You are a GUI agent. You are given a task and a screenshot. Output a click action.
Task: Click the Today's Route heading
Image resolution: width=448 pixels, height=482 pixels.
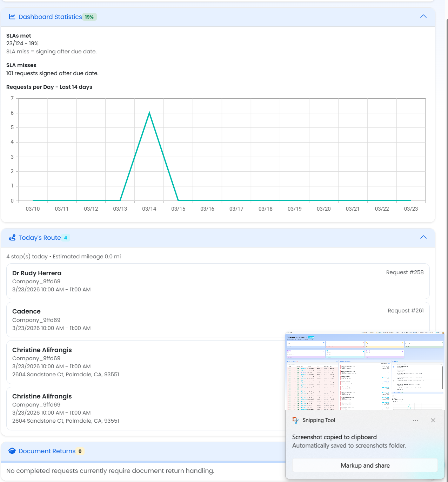40,238
